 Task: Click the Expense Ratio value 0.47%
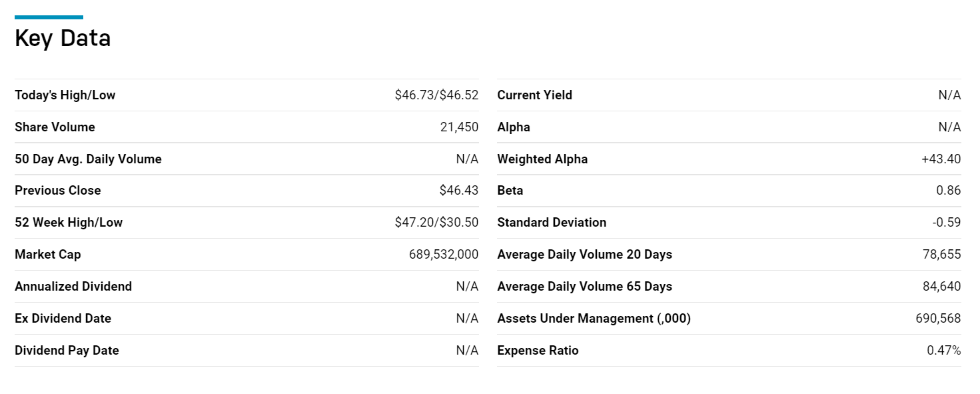click(944, 351)
